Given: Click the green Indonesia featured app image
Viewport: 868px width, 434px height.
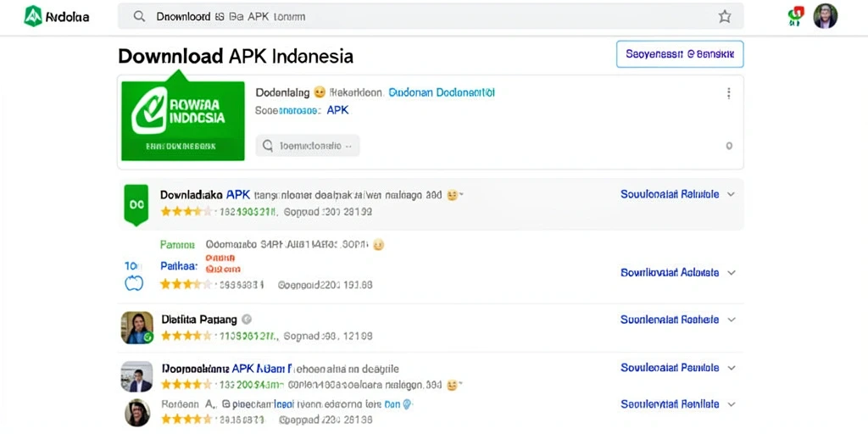Looking at the screenshot, I should pos(183,120).
